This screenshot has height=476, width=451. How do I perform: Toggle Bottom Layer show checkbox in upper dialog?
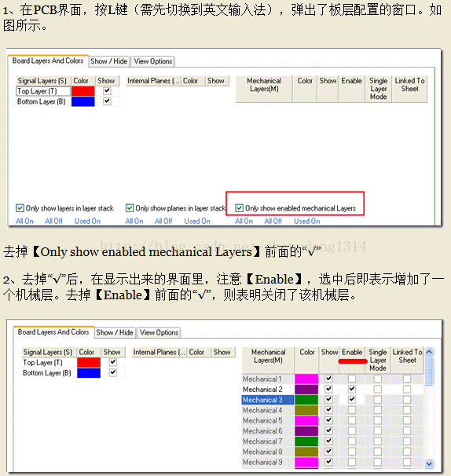click(107, 101)
